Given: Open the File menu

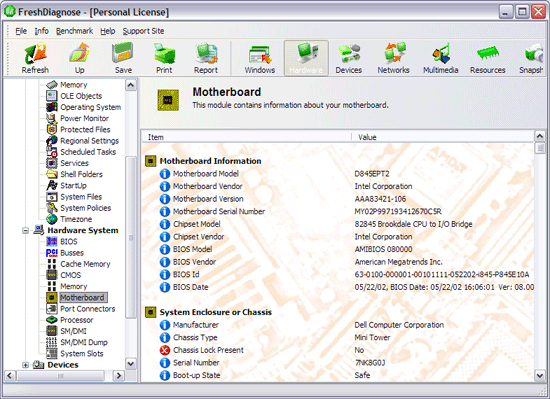Looking at the screenshot, I should [x=21, y=31].
